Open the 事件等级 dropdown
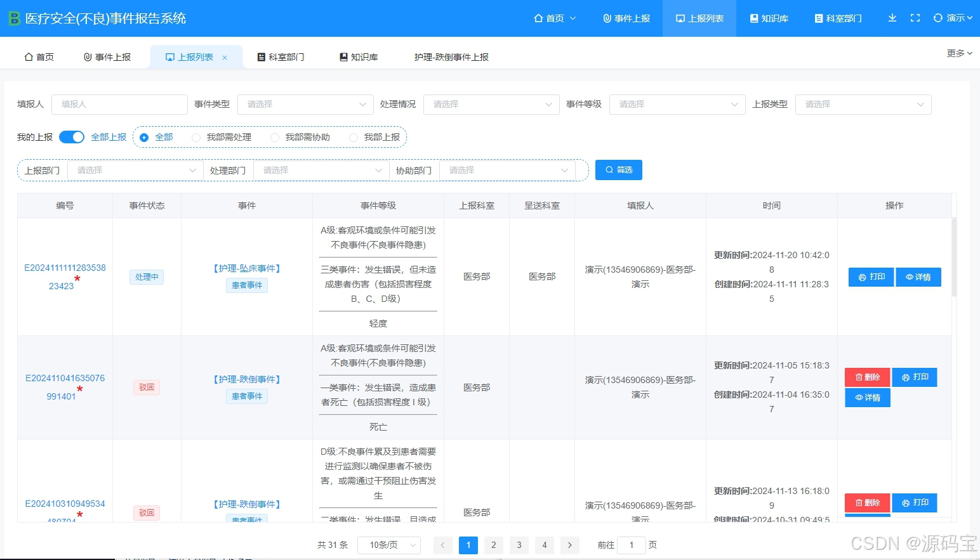980x560 pixels. (x=677, y=104)
